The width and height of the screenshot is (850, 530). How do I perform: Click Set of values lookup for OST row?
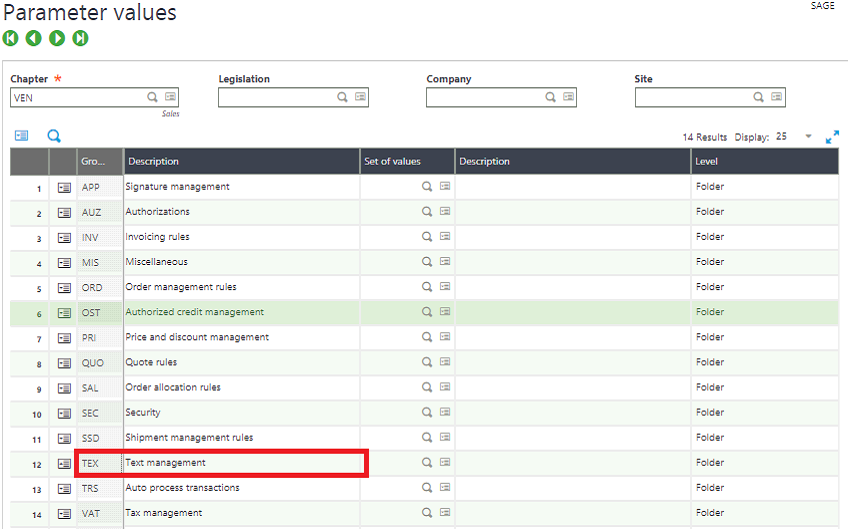click(x=427, y=312)
